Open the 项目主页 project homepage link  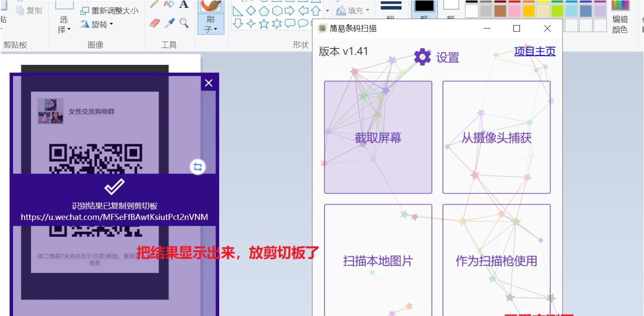[x=535, y=51]
